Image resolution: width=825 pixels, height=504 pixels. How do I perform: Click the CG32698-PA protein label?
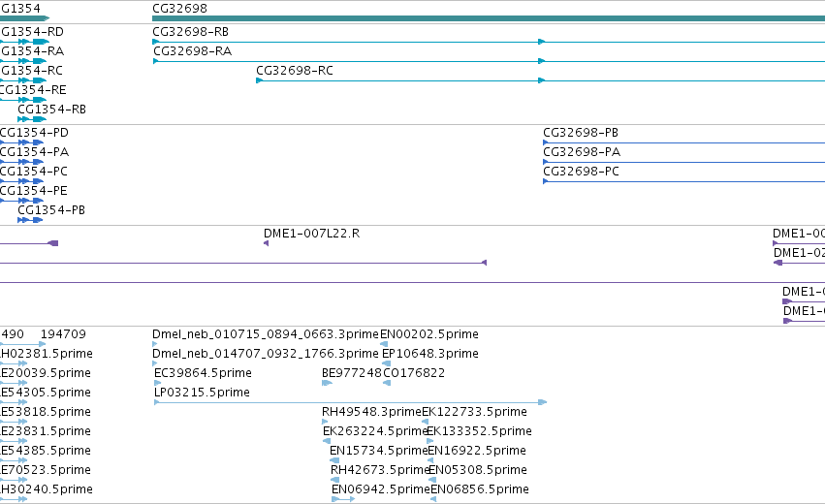click(582, 152)
